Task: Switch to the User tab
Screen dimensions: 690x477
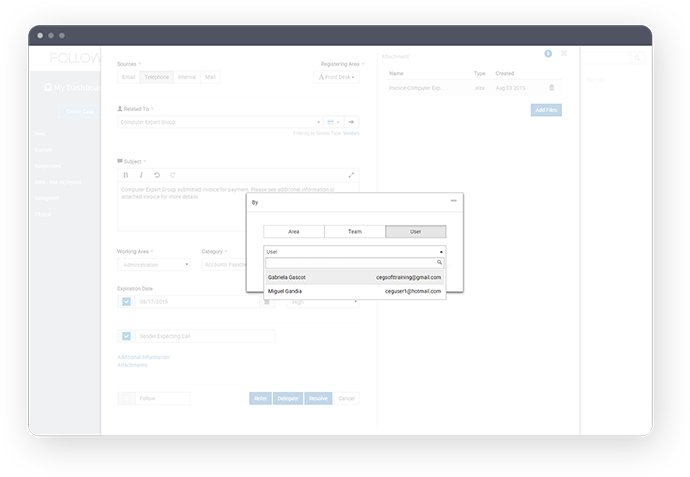Action: [x=415, y=231]
